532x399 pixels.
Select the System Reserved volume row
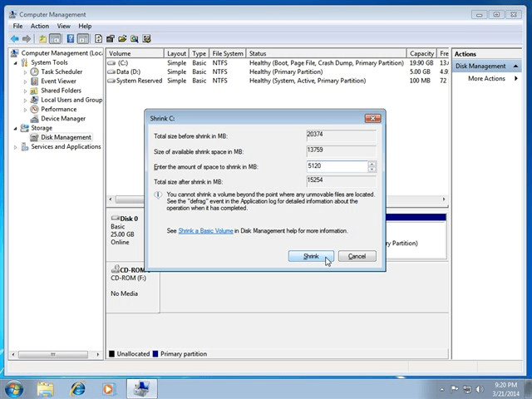coord(277,81)
